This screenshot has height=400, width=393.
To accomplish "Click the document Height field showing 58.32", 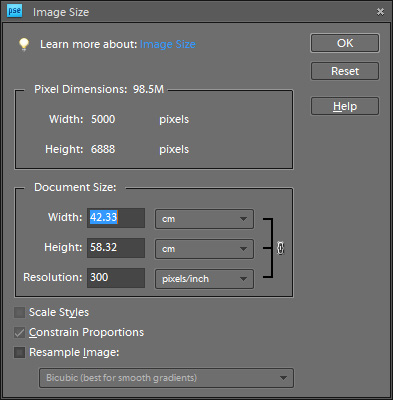I will (116, 248).
